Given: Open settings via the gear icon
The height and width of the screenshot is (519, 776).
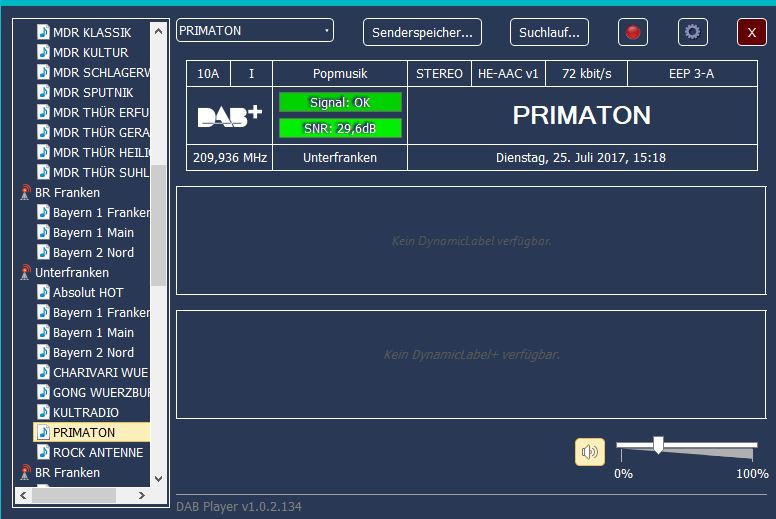Looking at the screenshot, I should click(x=692, y=32).
